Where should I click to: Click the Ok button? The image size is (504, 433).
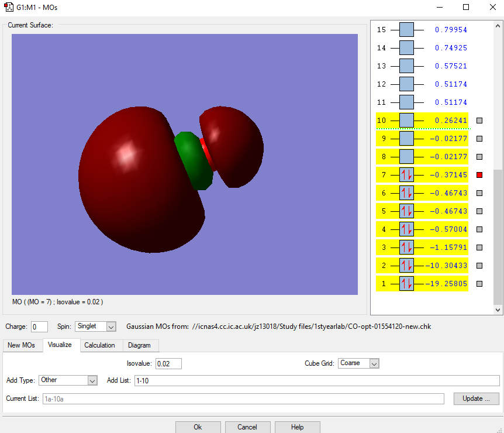click(198, 427)
